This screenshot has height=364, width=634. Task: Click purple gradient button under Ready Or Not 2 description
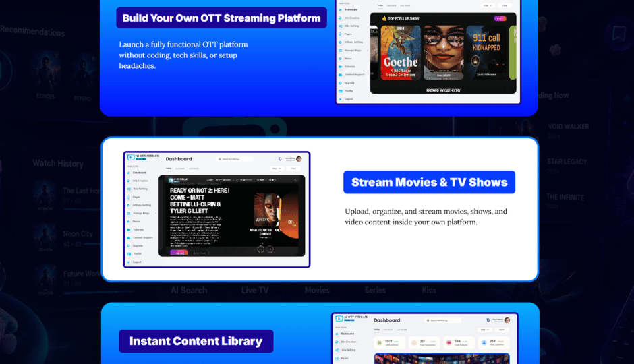(179, 253)
